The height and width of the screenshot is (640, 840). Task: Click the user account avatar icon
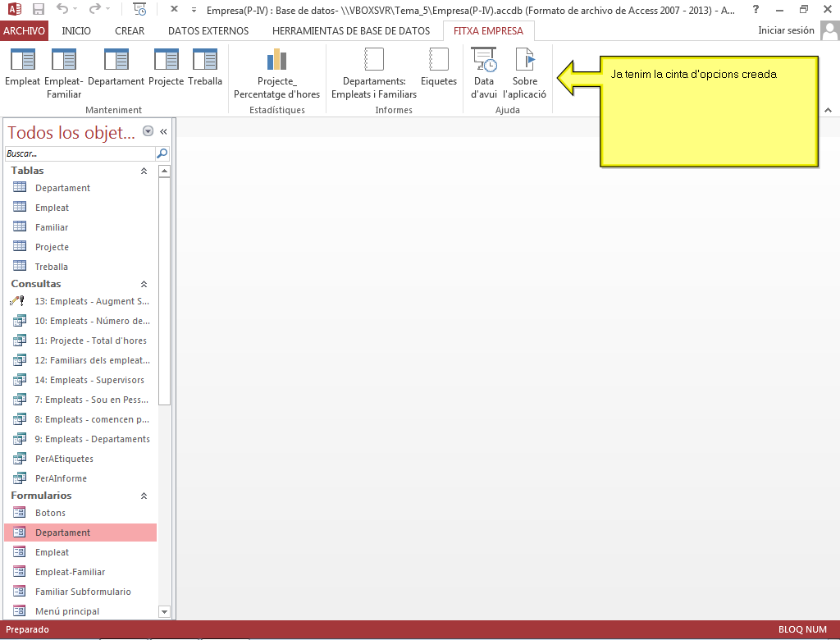pyautogui.click(x=829, y=30)
